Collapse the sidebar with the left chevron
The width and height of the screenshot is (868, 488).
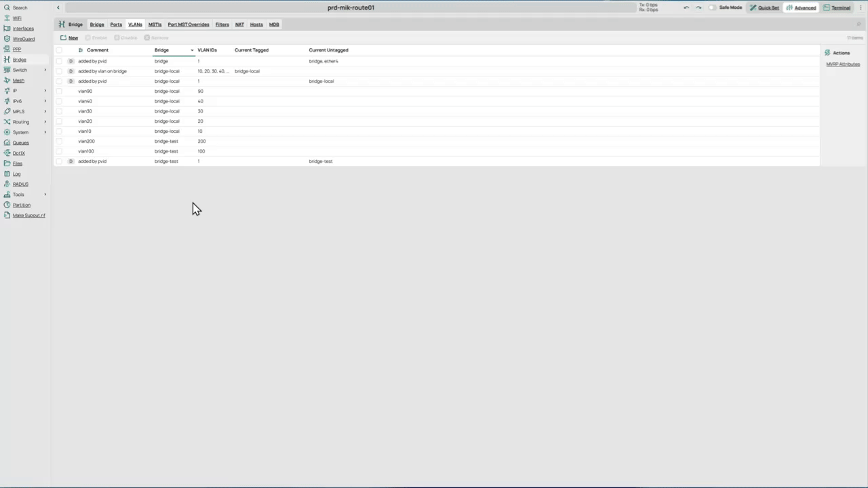point(58,7)
